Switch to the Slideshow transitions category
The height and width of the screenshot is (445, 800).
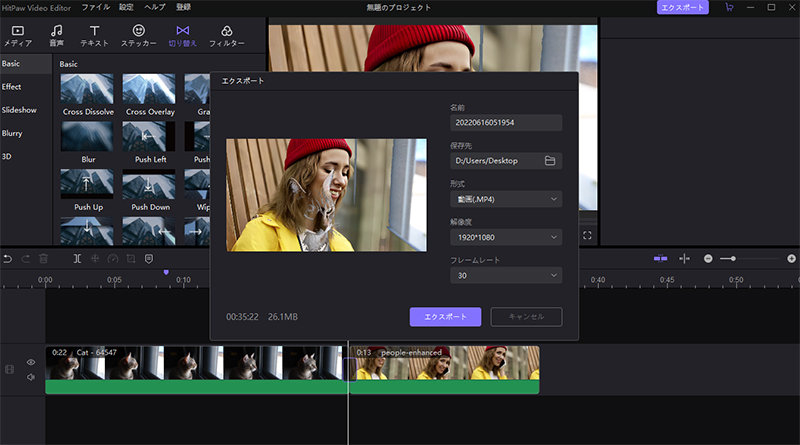[x=19, y=110]
